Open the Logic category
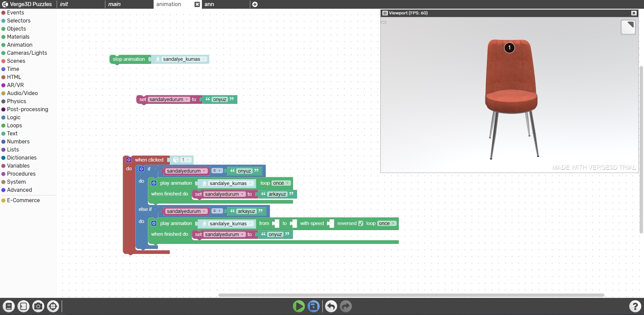The height and width of the screenshot is (315, 644). 14,117
